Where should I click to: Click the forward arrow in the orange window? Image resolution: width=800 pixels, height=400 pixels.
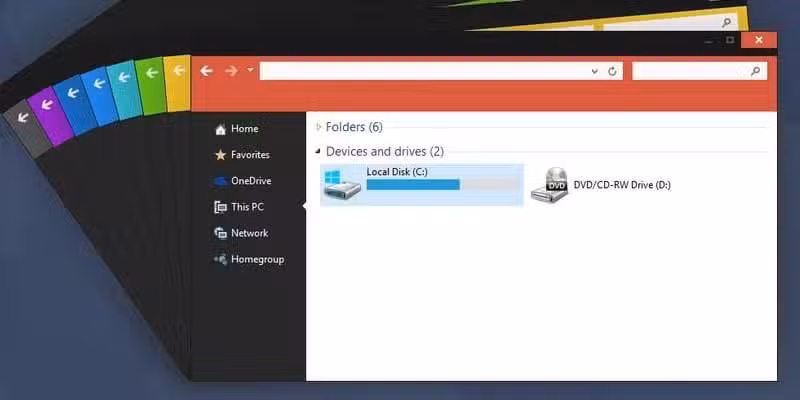(231, 71)
